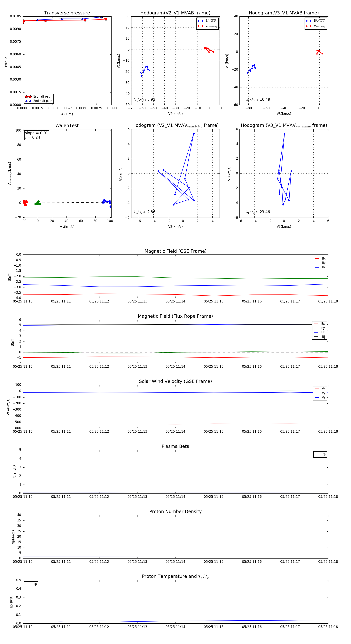The width and height of the screenshot is (351, 644).
Task: Click the 'Transverse pressure' plot title
Action: tap(67, 13)
